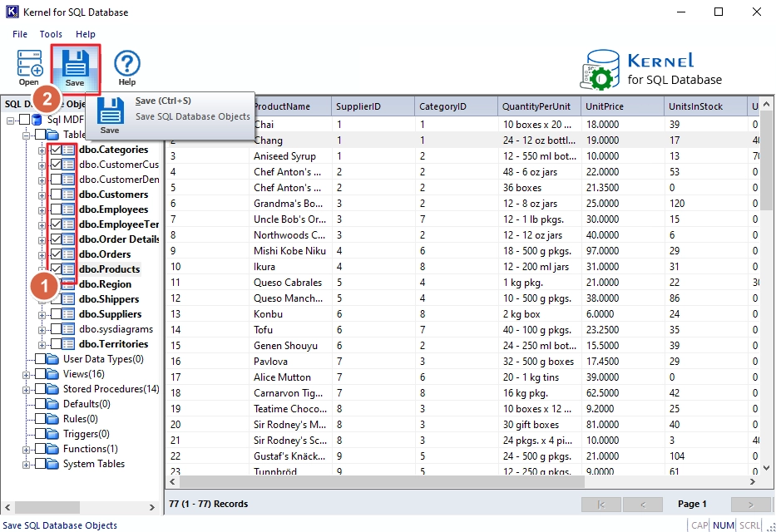Expand the dbo.Suppliers node
Image resolution: width=776 pixels, height=532 pixels.
click(42, 315)
